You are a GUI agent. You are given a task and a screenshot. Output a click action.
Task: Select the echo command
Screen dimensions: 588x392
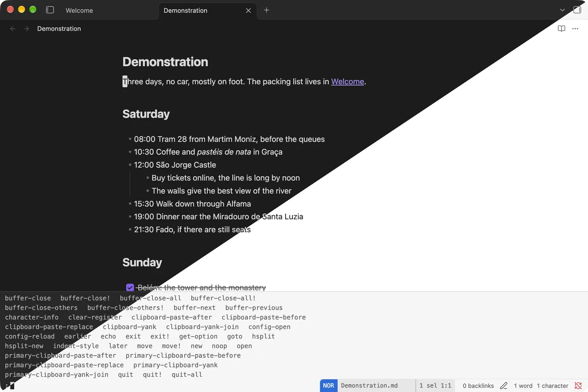point(108,336)
